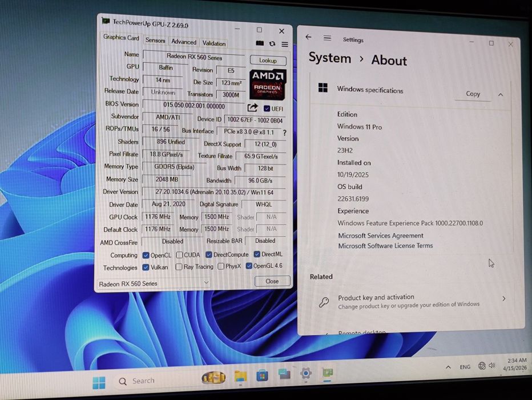The image size is (532, 400).
Task: Open Microsoft Services Agreement link
Action: point(381,235)
